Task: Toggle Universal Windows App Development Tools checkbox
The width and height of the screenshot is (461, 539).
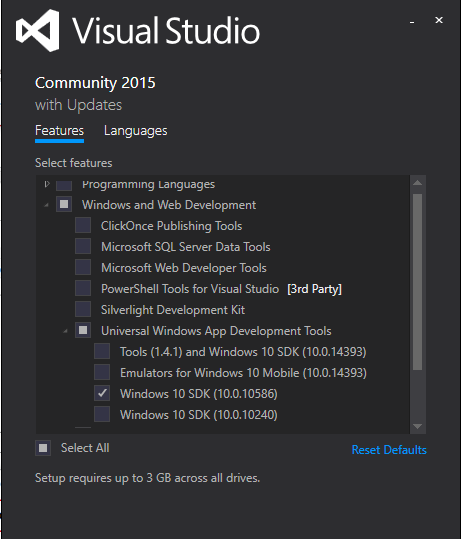Action: (x=83, y=330)
